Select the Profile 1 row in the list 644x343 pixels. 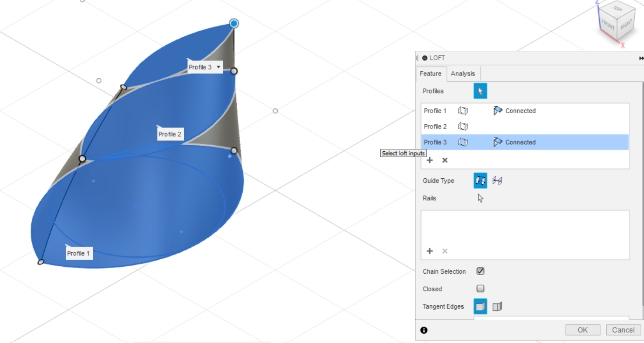(x=525, y=111)
